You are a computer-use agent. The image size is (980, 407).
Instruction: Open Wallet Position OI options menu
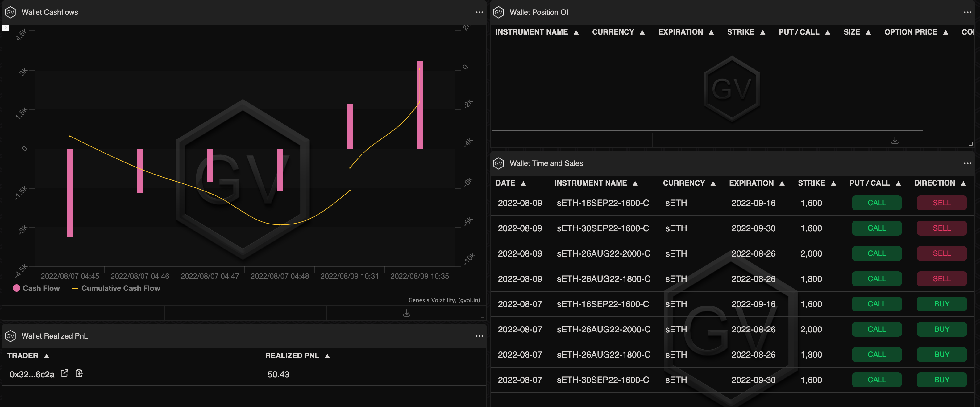point(967,12)
